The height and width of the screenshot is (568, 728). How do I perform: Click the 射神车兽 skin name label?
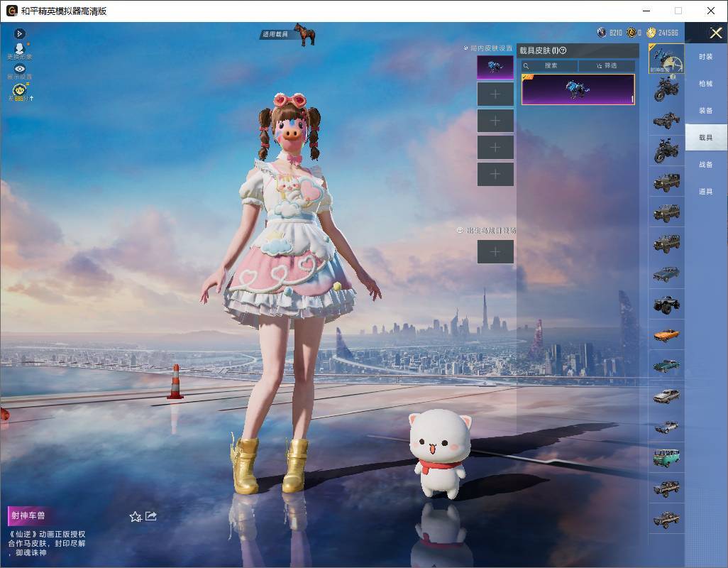28,515
